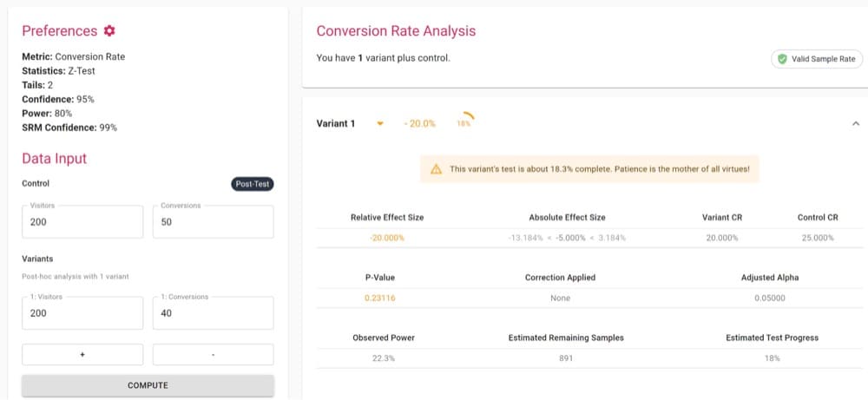Image resolution: width=868 pixels, height=400 pixels.
Task: Remove a variant with the minus button
Action: (x=214, y=355)
